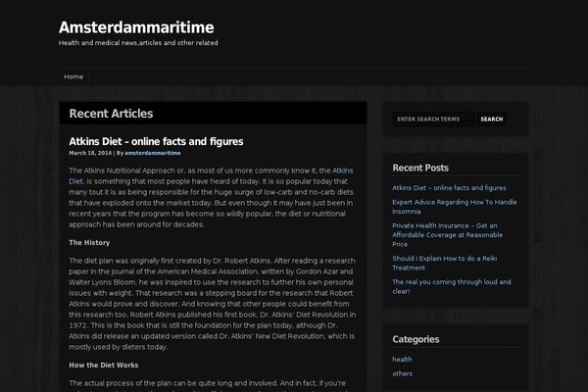588x392 pixels.
Task: Open 'The real you coming through loud and clear!'
Action: (452, 286)
